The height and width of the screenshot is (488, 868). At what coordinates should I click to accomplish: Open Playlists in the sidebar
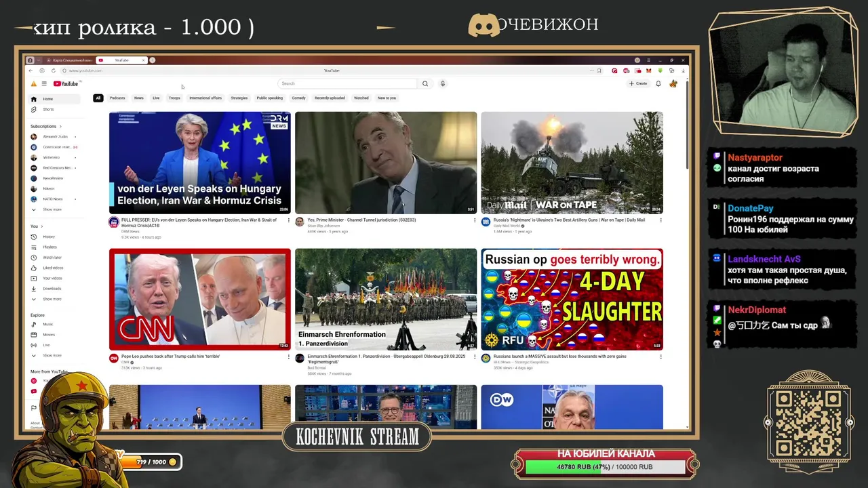(54, 247)
